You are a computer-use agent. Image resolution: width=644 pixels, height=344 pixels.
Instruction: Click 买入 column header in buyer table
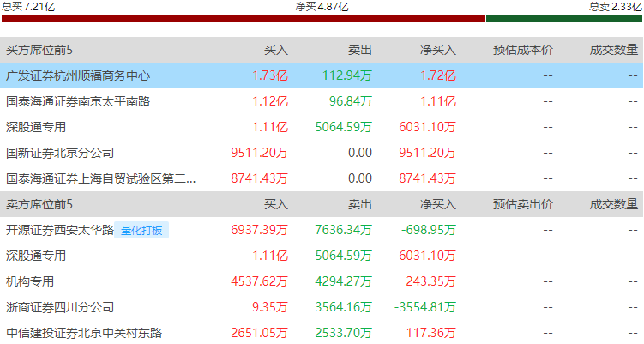coord(276,50)
